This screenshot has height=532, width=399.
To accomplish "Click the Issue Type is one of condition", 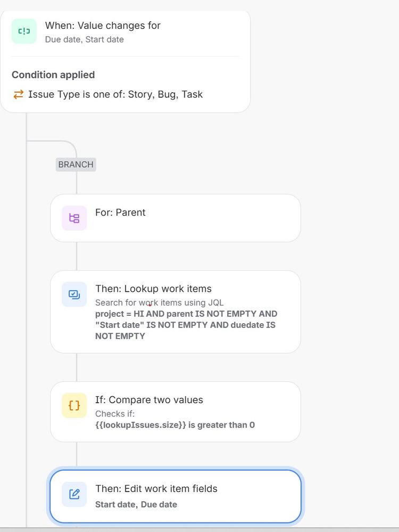I will [x=115, y=94].
